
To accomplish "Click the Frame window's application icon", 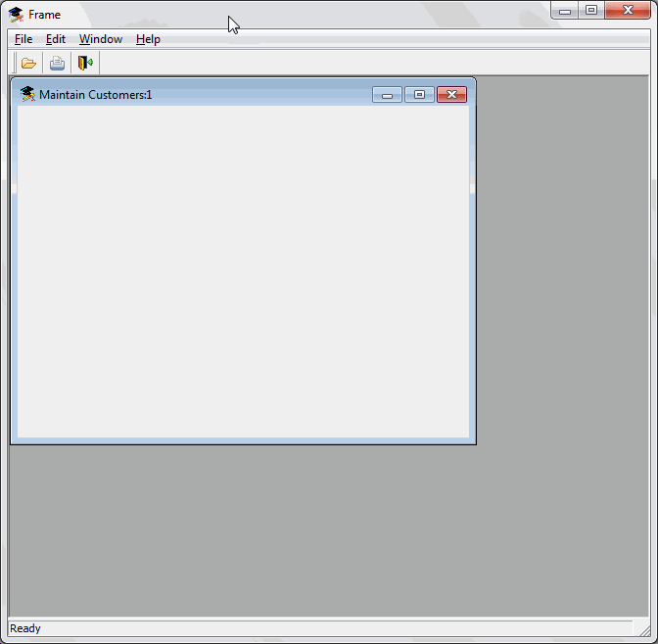I will [x=16, y=15].
